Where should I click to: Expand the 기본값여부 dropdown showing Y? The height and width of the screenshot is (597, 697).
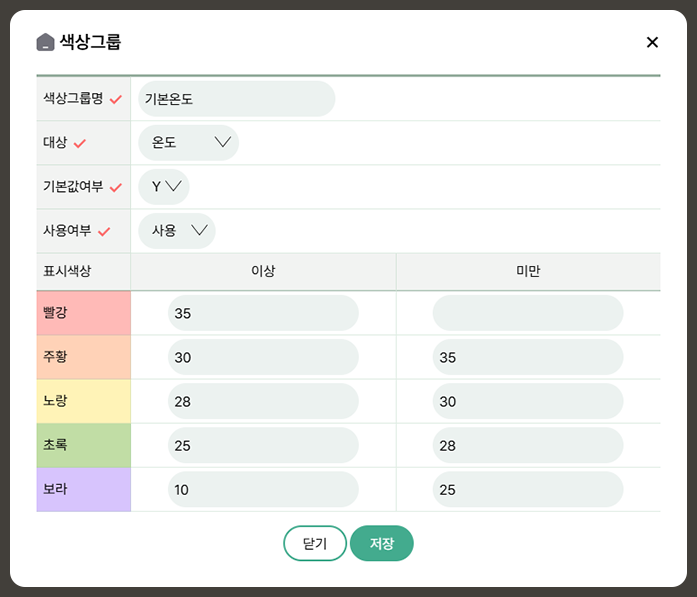click(164, 187)
